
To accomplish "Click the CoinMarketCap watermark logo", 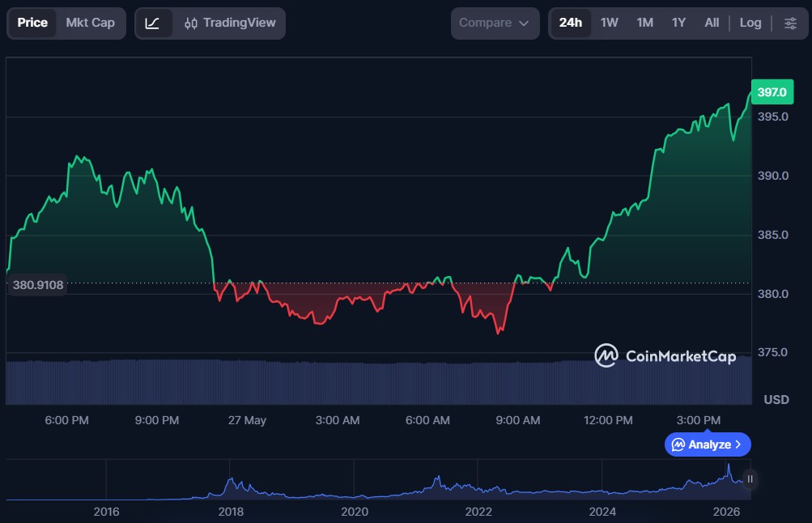I will pyautogui.click(x=665, y=355).
